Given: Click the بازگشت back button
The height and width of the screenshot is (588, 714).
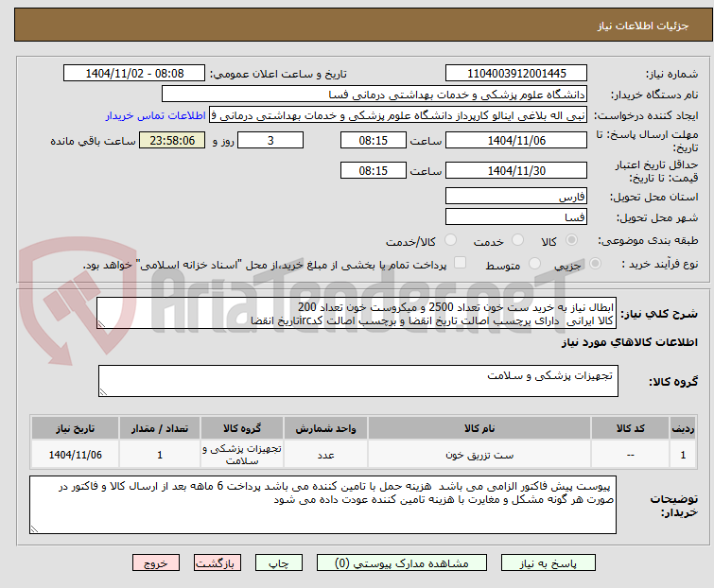Looking at the screenshot, I should click(x=217, y=563).
